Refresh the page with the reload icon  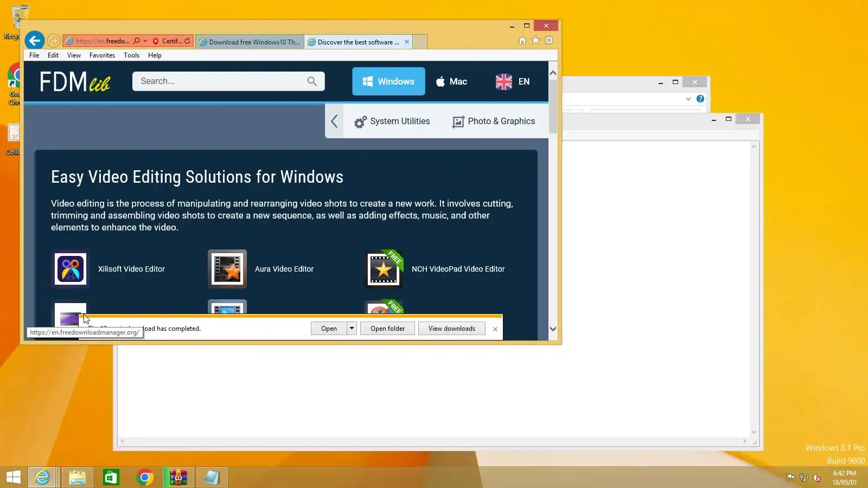point(188,41)
